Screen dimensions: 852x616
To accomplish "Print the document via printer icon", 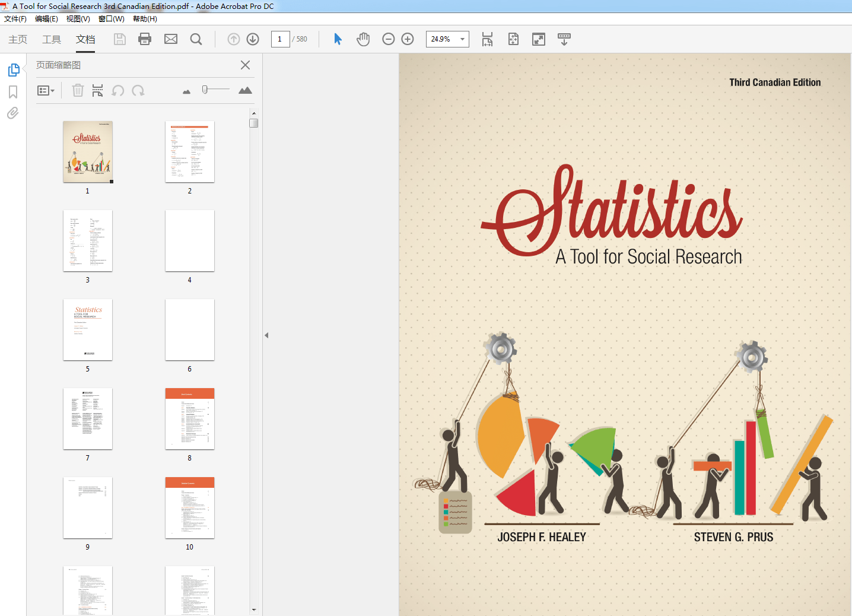I will point(144,39).
